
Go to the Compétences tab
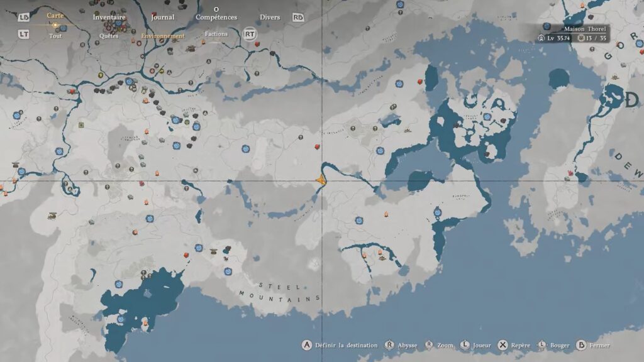(x=216, y=17)
